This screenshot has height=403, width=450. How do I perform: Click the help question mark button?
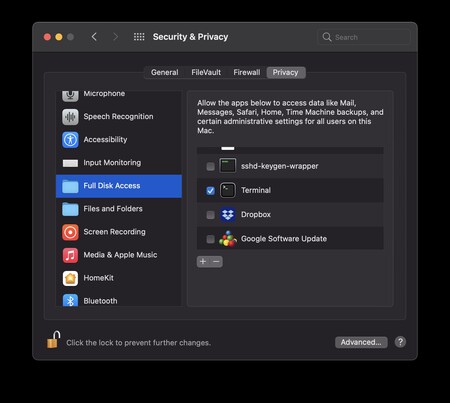tap(400, 342)
